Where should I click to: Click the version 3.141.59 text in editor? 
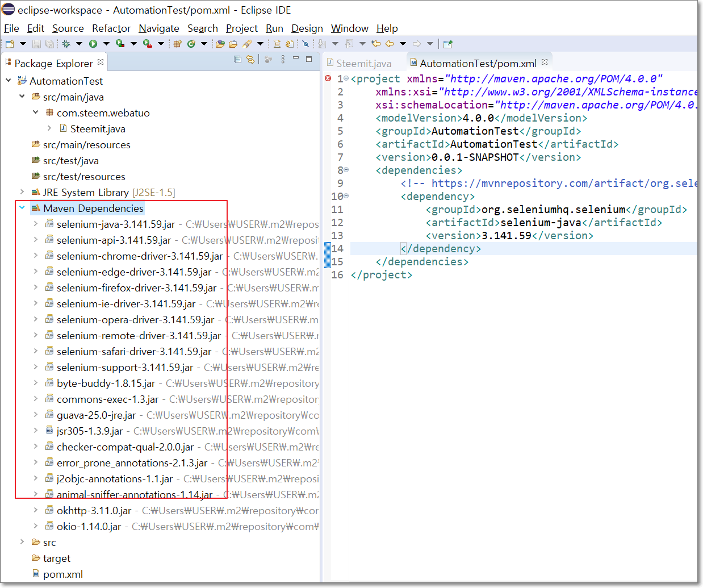[507, 236]
